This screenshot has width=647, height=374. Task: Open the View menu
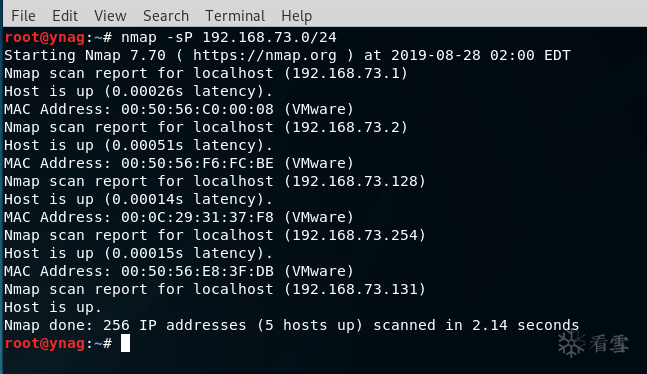tap(110, 16)
